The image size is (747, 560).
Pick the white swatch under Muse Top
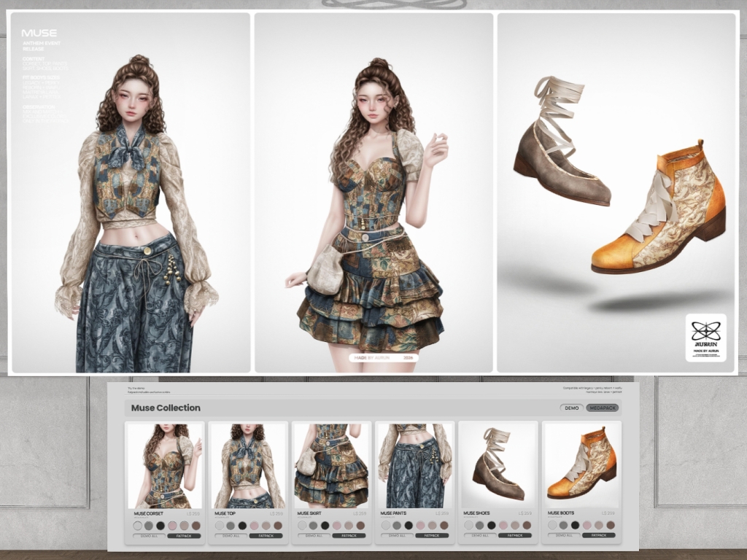click(x=220, y=525)
